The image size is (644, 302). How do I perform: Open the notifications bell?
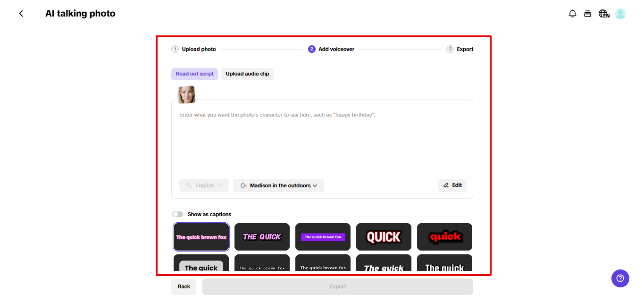572,14
